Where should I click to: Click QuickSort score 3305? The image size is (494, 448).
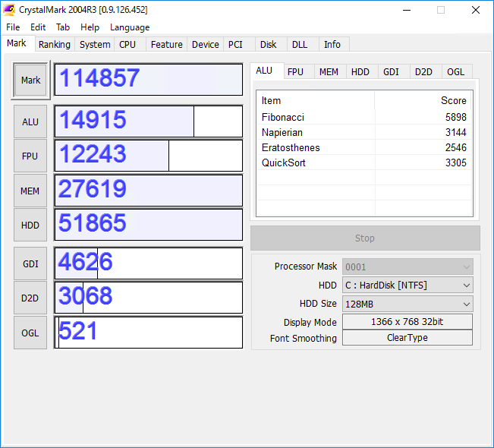(x=455, y=162)
